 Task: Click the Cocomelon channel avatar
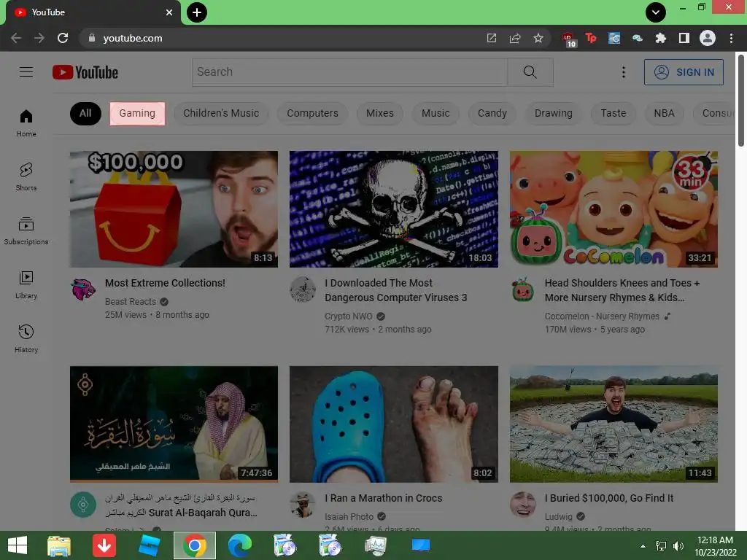522,289
